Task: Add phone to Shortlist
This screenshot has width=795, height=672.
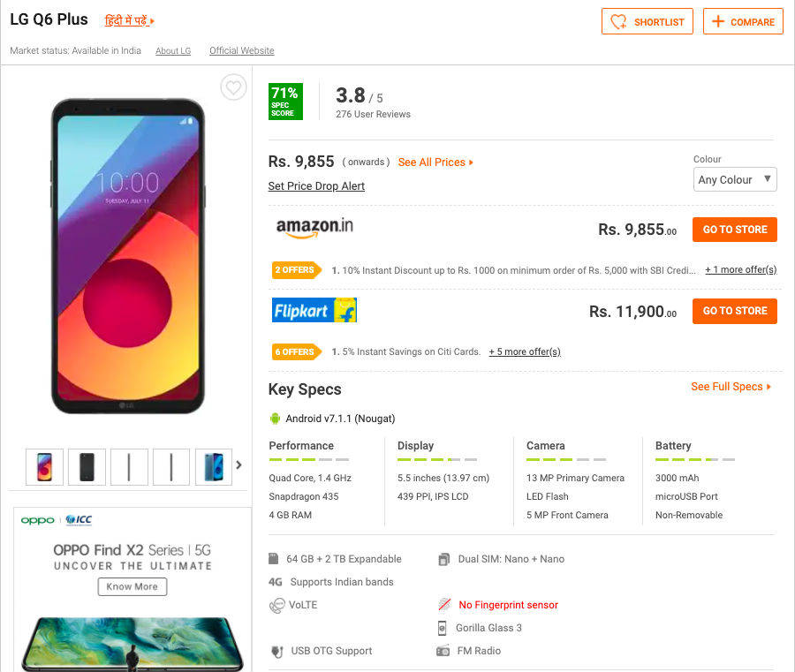Action: 647,22
